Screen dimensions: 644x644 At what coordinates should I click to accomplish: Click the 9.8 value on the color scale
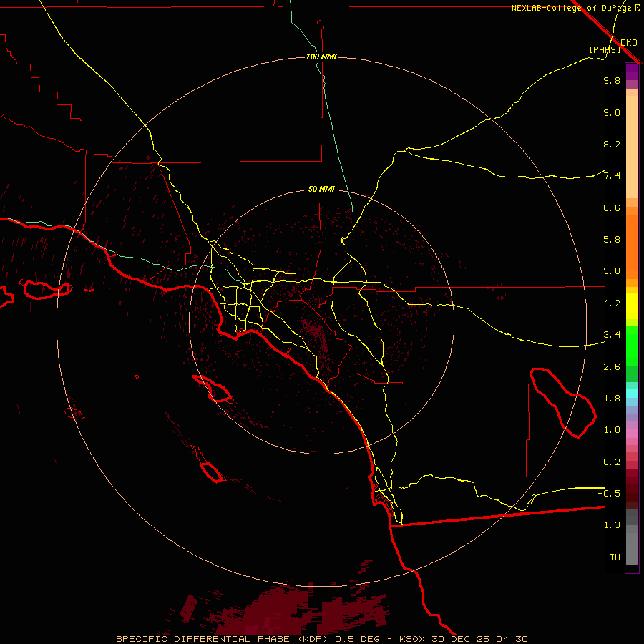[x=612, y=80]
